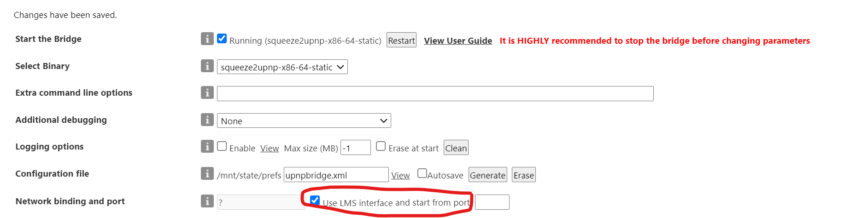Click the Generate configuration button
This screenshot has width=868, height=218.
tap(487, 175)
